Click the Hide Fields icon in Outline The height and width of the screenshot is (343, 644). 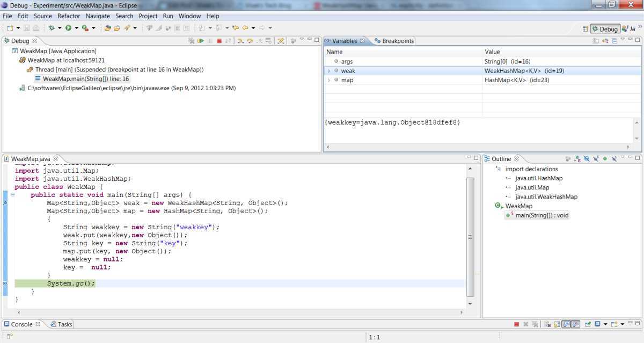587,158
